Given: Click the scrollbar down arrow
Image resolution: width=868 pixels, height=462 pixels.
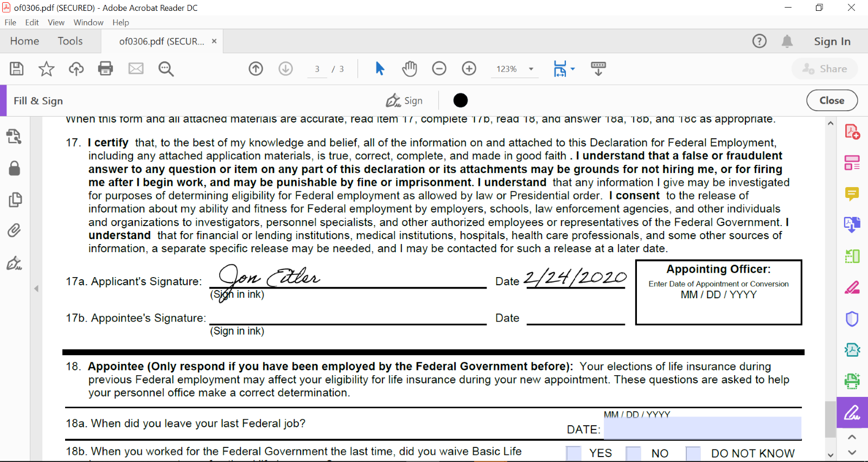Looking at the screenshot, I should point(831,455).
